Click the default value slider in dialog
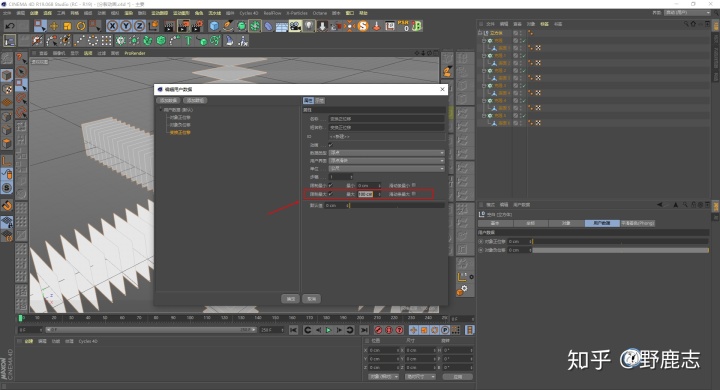The height and width of the screenshot is (390, 720). click(397, 205)
